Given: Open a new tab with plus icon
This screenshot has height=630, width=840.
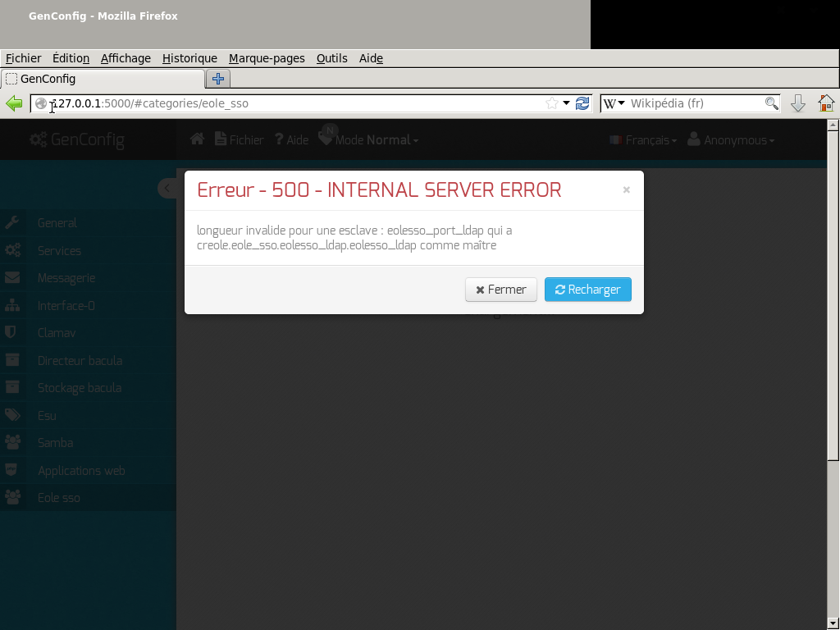Looking at the screenshot, I should [x=218, y=79].
